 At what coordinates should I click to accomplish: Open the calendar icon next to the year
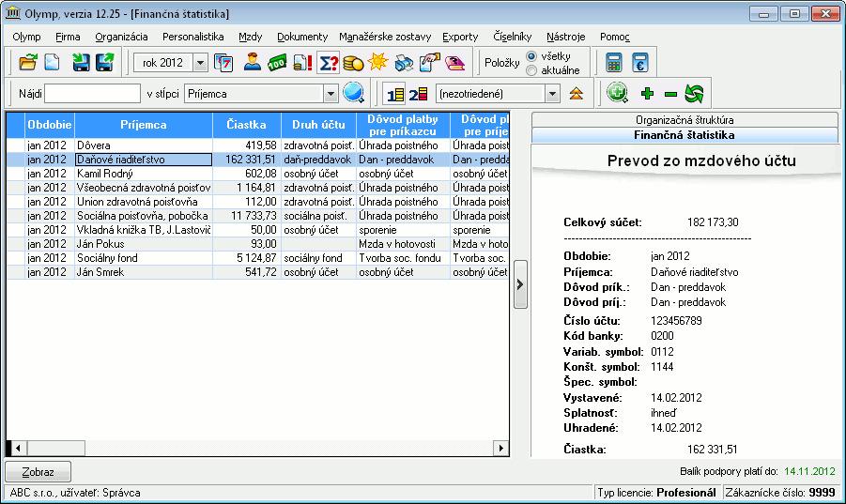tap(223, 63)
